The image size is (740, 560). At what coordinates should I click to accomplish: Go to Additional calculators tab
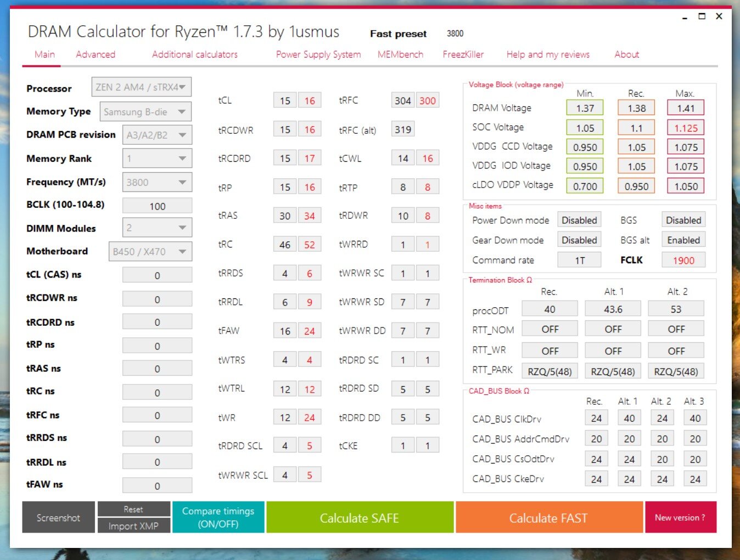[x=195, y=54]
